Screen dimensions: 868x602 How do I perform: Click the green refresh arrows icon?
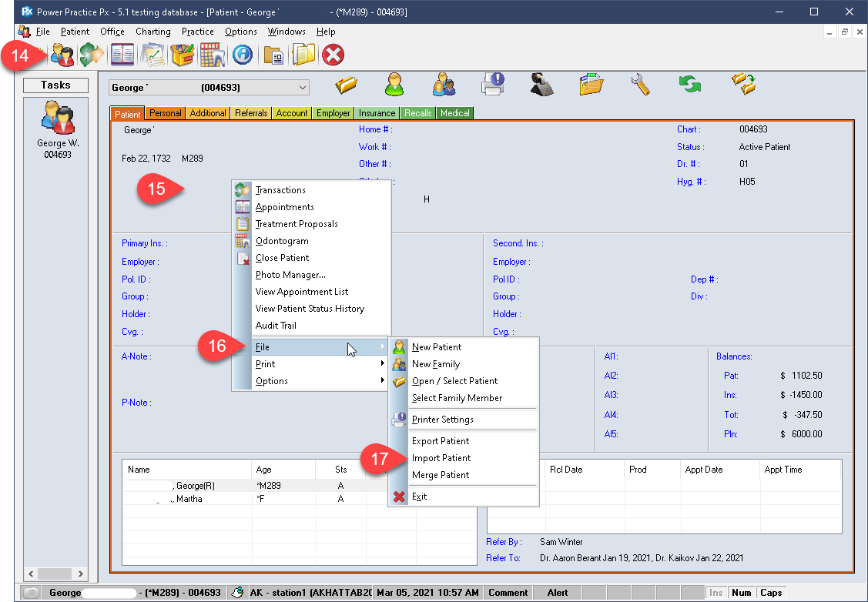click(x=690, y=85)
